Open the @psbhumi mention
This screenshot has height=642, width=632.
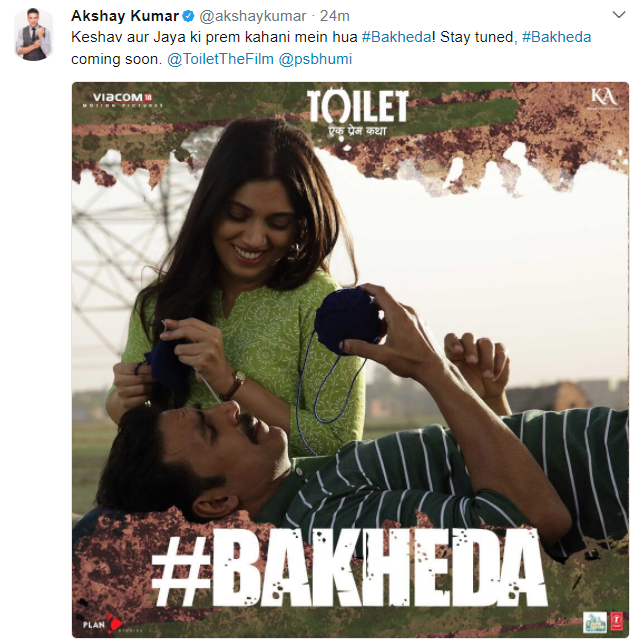(315, 59)
